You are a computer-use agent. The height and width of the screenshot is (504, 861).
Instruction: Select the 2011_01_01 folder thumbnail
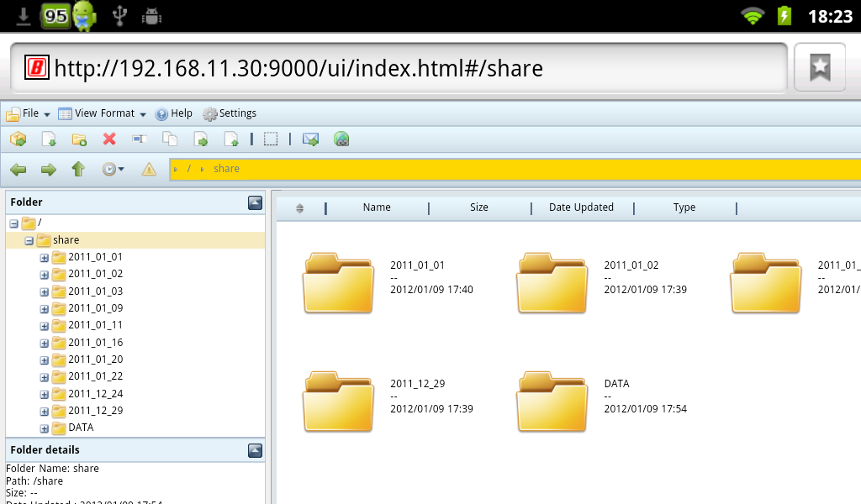point(338,282)
